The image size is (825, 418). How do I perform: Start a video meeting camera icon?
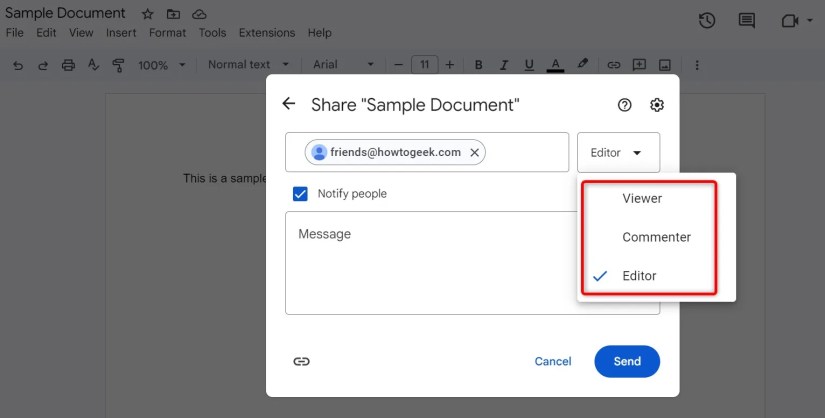pyautogui.click(x=790, y=21)
